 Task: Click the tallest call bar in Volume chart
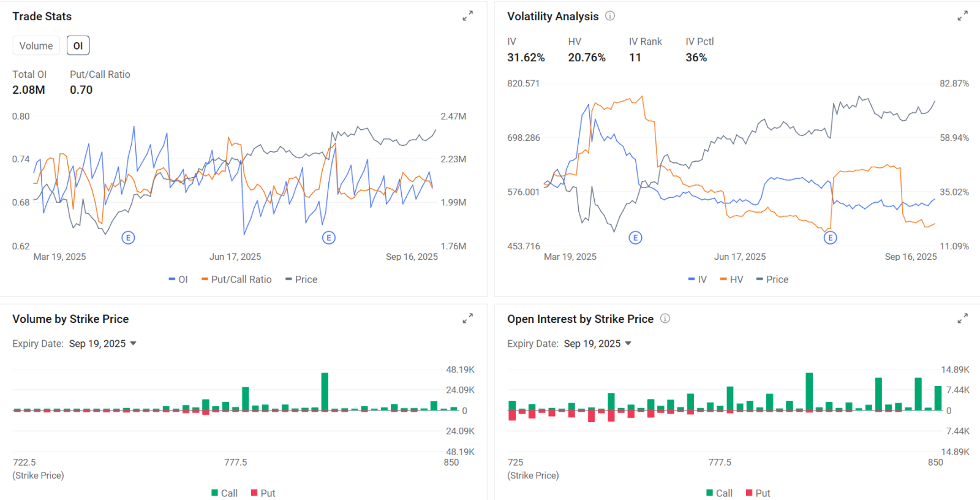click(x=325, y=391)
